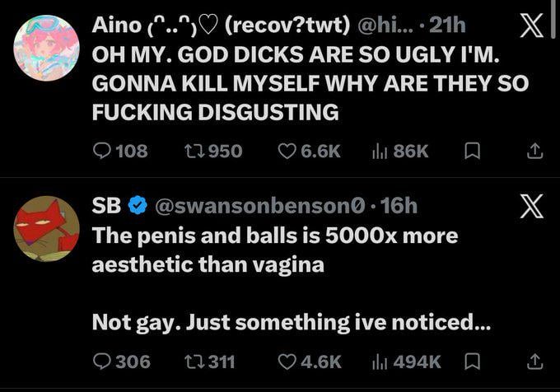The height and width of the screenshot is (392, 560).
Task: Click the X logo beside Aino's tweet
Action: click(x=532, y=26)
